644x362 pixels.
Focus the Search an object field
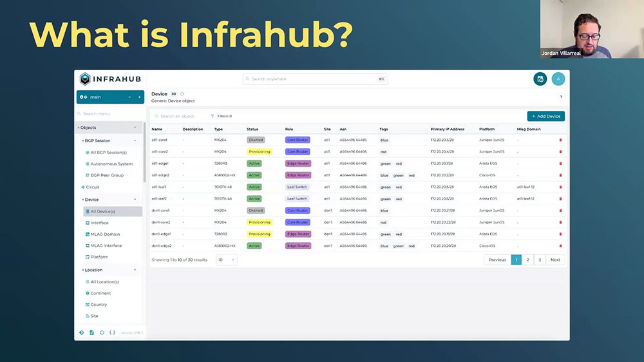(178, 117)
